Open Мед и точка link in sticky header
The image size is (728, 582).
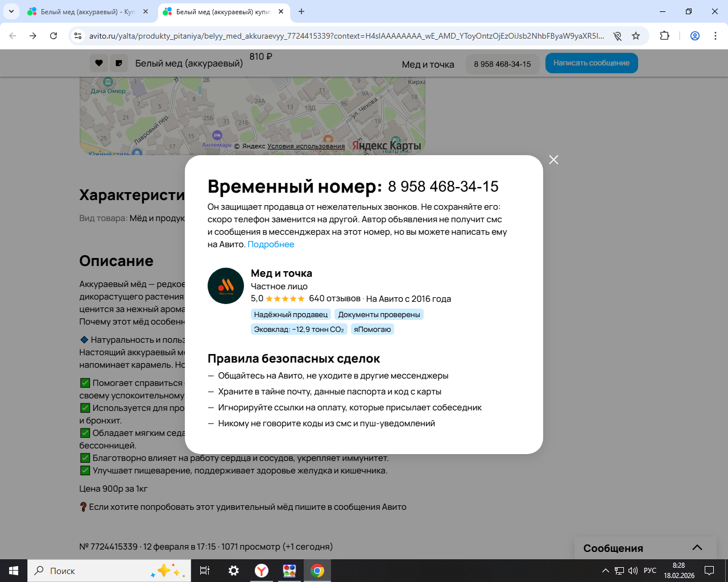pyautogui.click(x=428, y=64)
